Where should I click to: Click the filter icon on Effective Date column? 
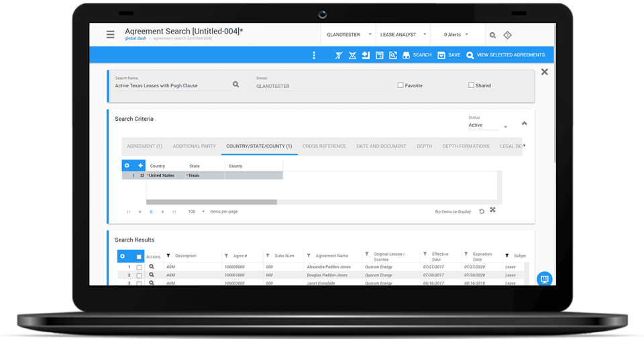(425, 254)
